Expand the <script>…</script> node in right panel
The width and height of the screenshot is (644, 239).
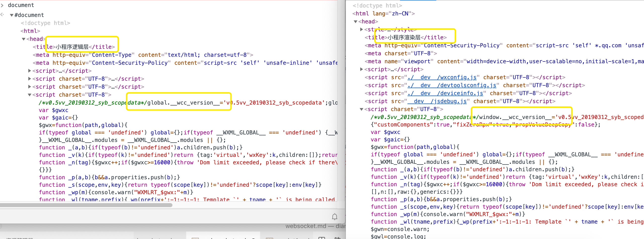tap(362, 69)
